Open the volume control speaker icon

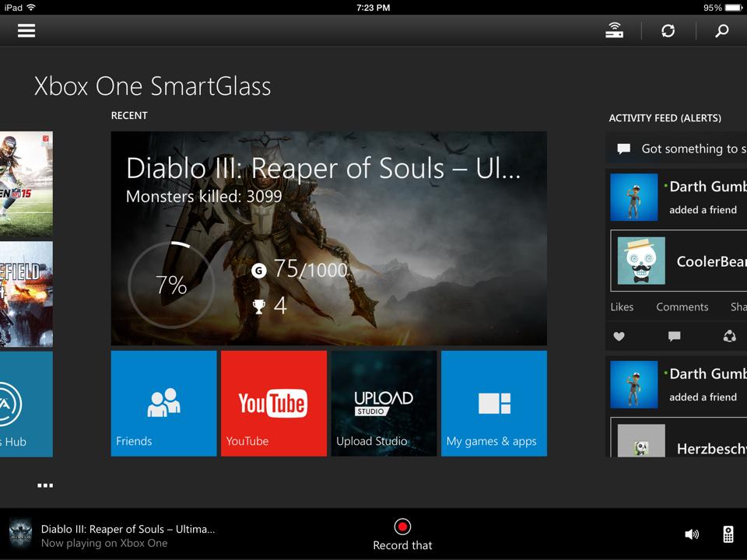[692, 534]
